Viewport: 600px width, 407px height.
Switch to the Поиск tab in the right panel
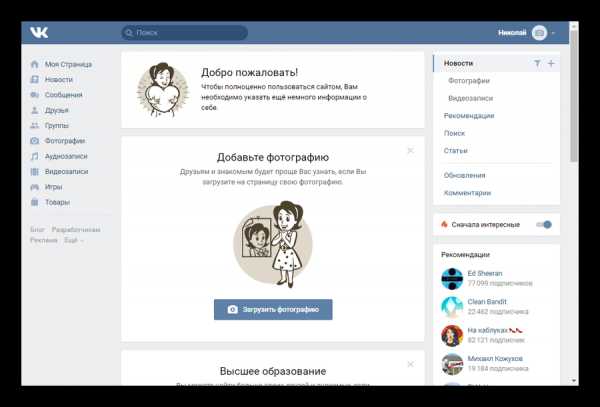(454, 133)
